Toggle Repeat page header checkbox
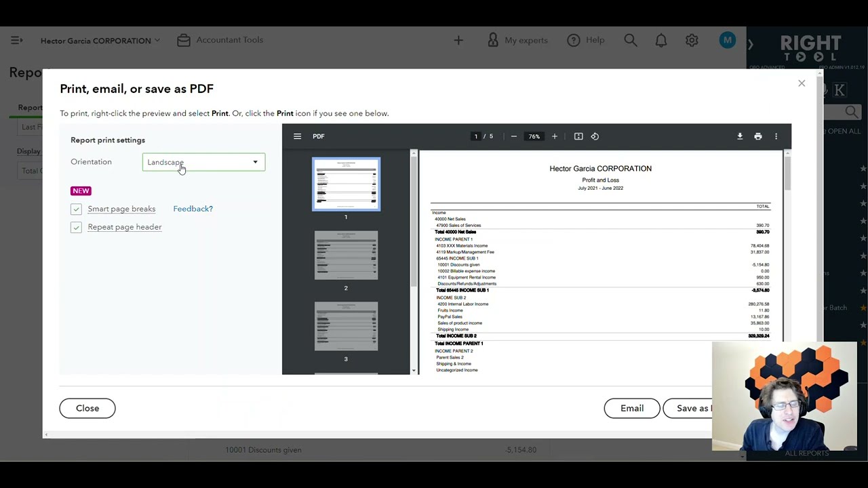This screenshot has height=488, width=868. (76, 227)
